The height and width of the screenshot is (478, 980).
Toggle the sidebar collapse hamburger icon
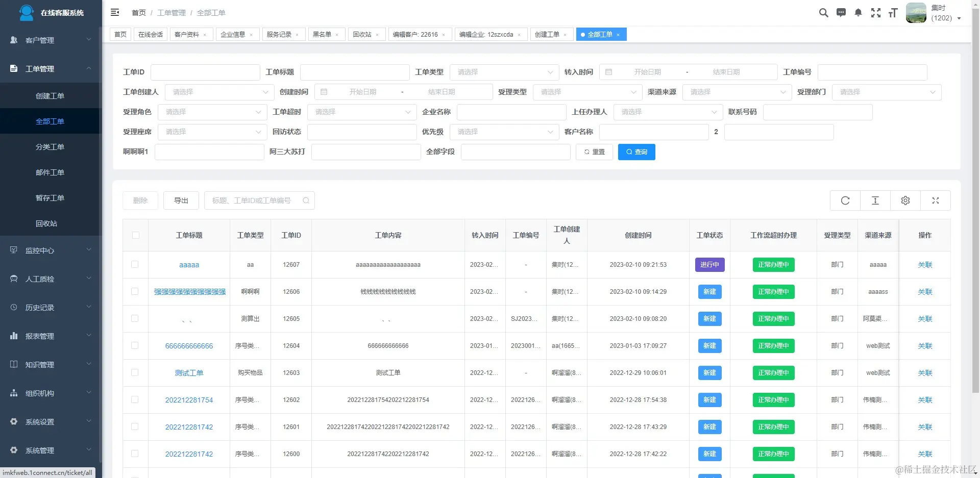(x=115, y=12)
